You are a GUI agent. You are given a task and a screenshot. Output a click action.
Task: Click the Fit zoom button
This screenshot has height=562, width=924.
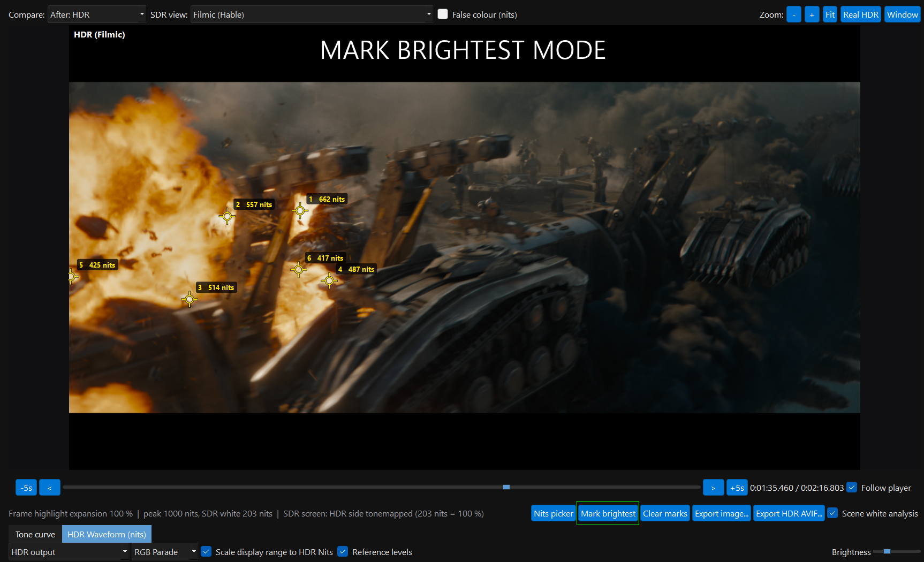point(830,14)
